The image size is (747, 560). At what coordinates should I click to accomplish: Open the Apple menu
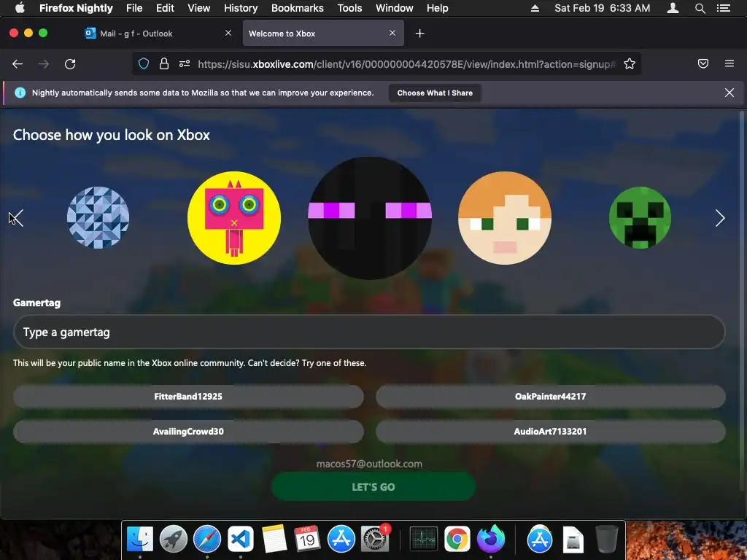pos(20,7)
